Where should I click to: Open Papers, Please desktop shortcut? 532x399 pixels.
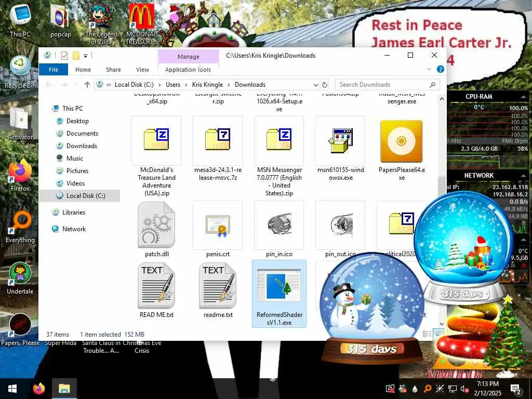point(20,330)
